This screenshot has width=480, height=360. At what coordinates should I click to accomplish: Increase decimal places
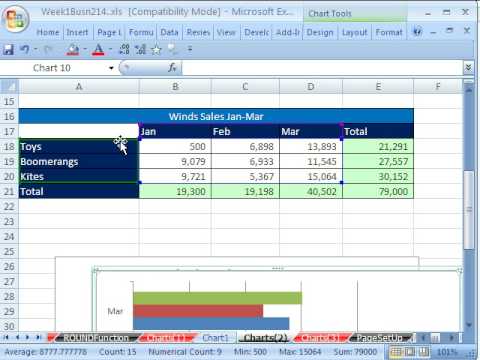124,50
